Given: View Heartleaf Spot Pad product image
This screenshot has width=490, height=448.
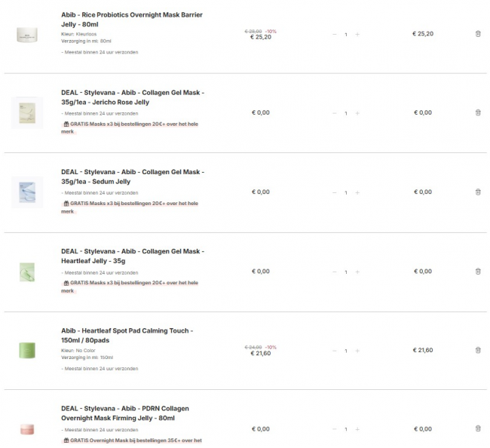Looking at the screenshot, I should click(27, 350).
